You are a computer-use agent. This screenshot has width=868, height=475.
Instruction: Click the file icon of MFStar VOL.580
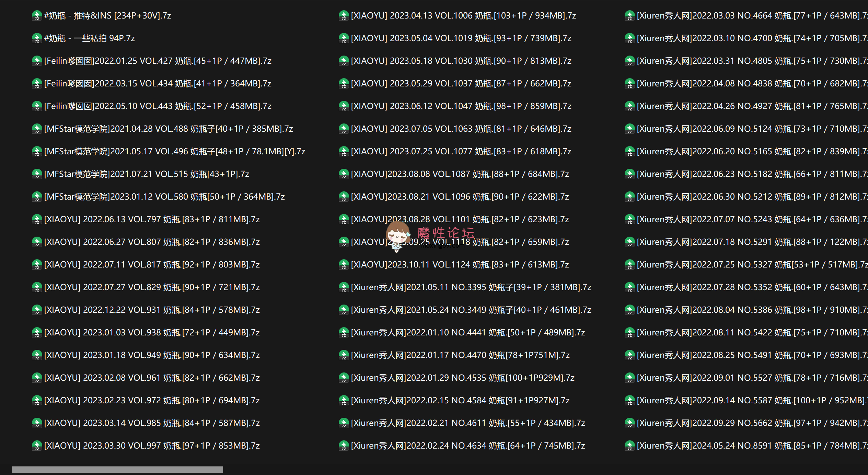pyautogui.click(x=37, y=197)
